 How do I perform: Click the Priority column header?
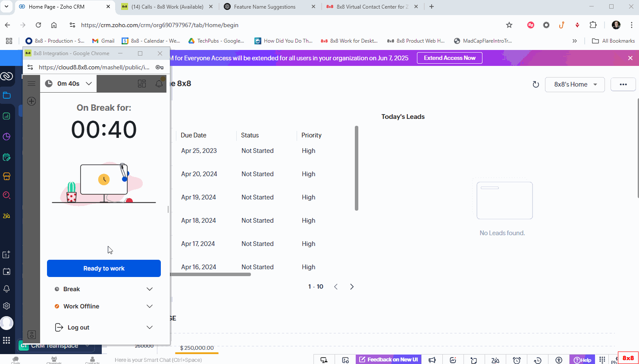(x=311, y=135)
